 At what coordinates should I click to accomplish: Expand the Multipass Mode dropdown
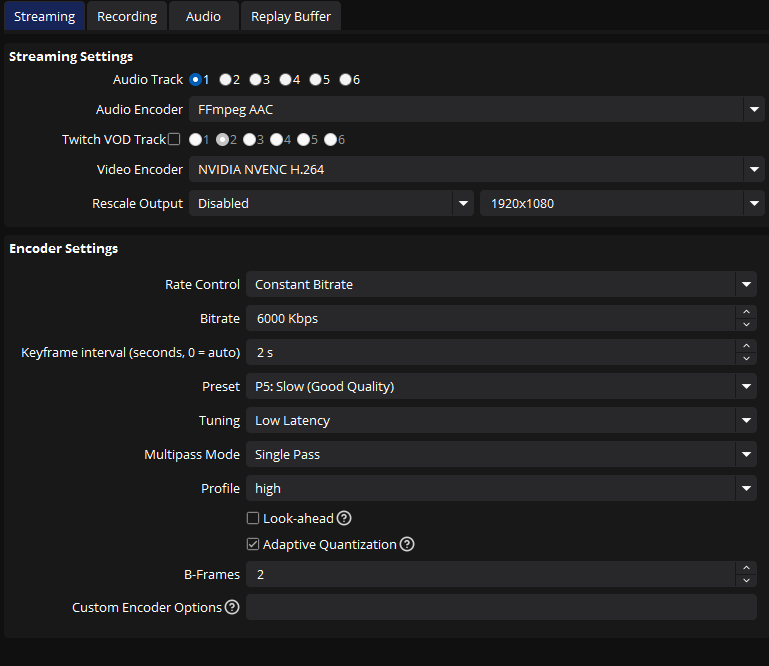pyautogui.click(x=501, y=454)
